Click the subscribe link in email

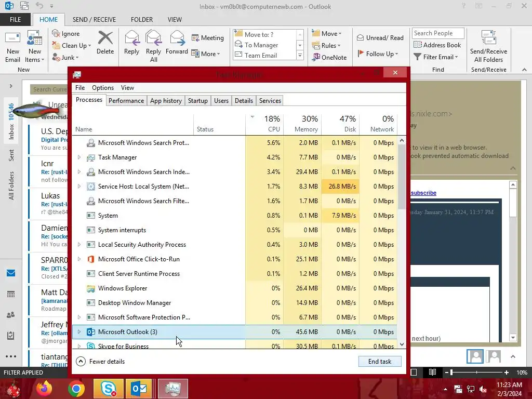(423, 193)
